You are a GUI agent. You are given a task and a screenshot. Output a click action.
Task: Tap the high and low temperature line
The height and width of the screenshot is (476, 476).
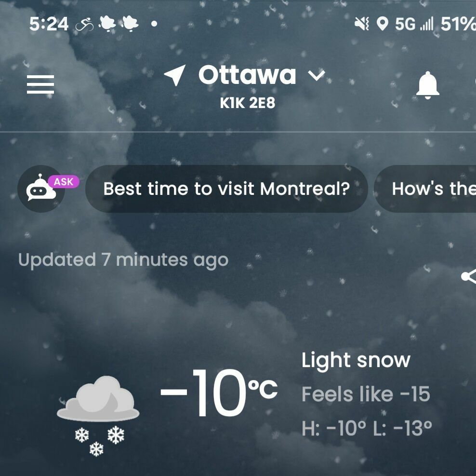point(367,428)
